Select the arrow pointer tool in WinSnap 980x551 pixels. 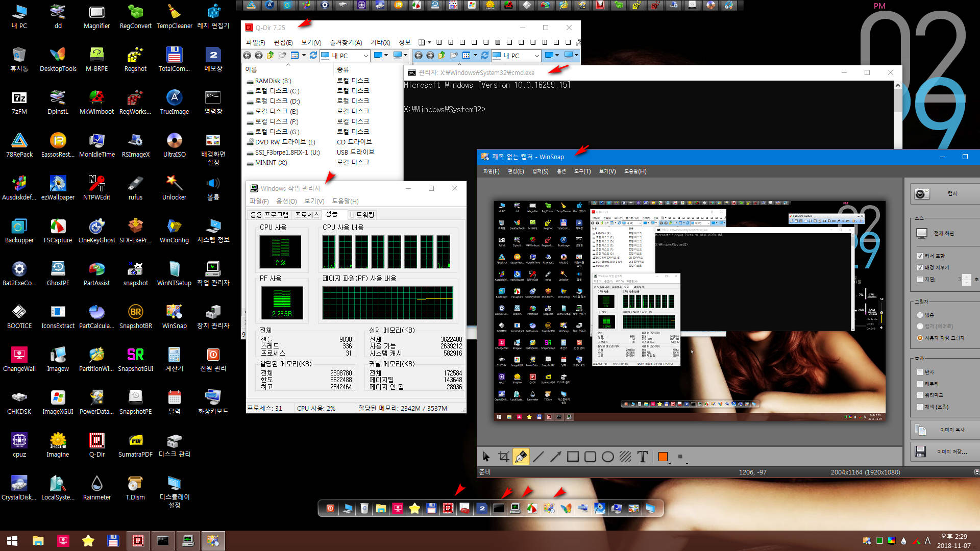click(486, 457)
